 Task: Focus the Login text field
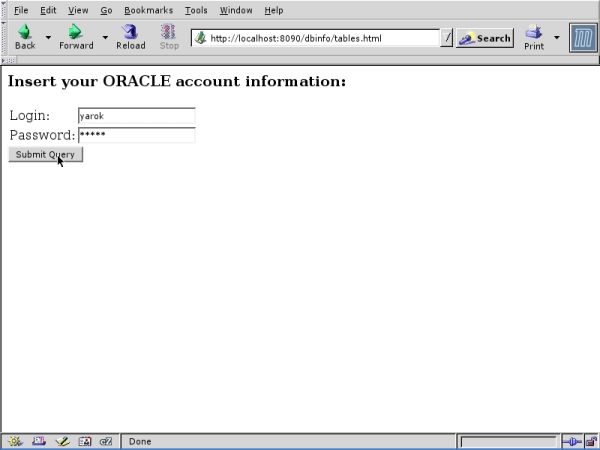point(137,116)
